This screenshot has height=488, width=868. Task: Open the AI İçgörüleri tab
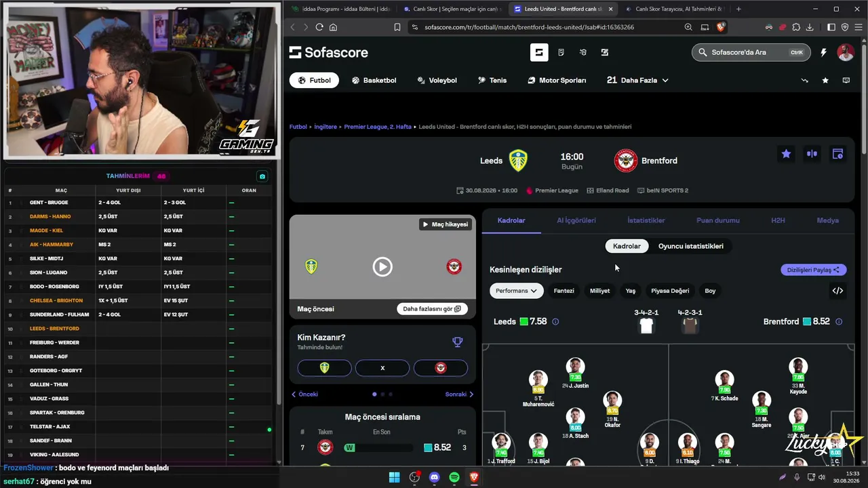point(576,220)
